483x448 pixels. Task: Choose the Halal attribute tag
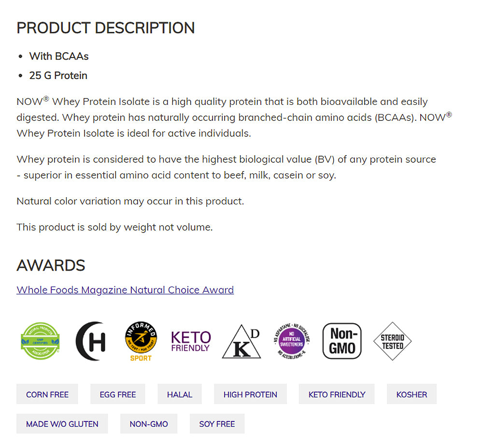180,394
